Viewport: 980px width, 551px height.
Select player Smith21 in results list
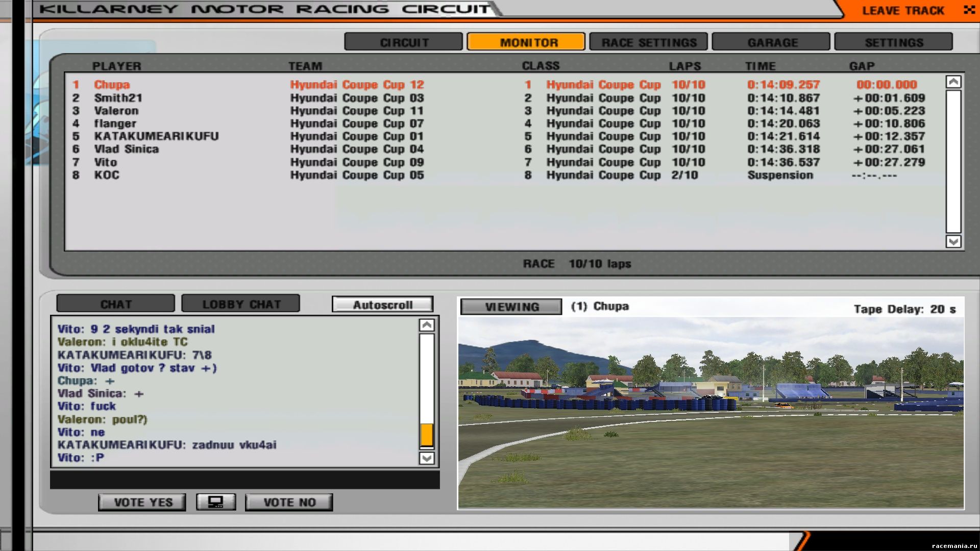pyautogui.click(x=118, y=98)
